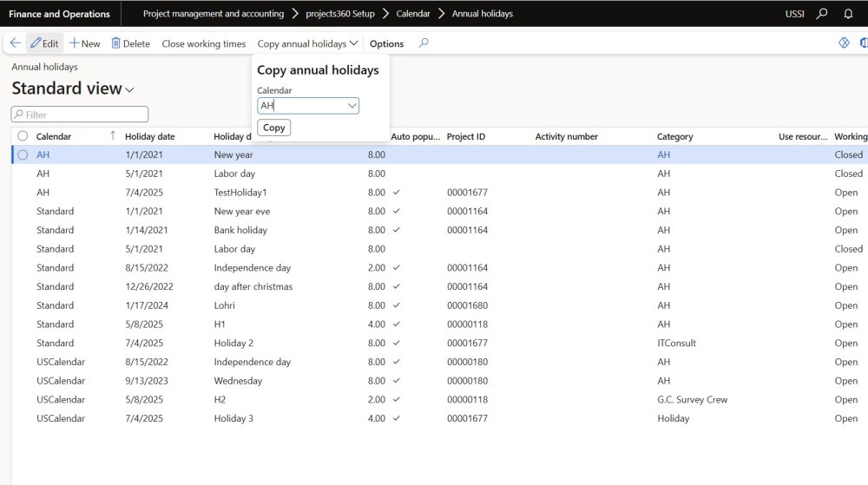Click the Delete trash button
The image size is (868, 485).
click(130, 43)
